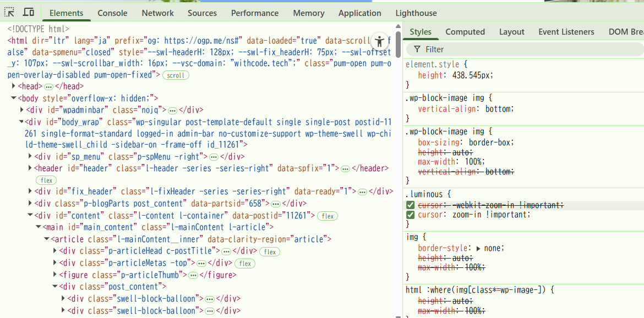Collapse the body element node
Image resolution: width=644 pixels, height=318 pixels.
point(14,98)
